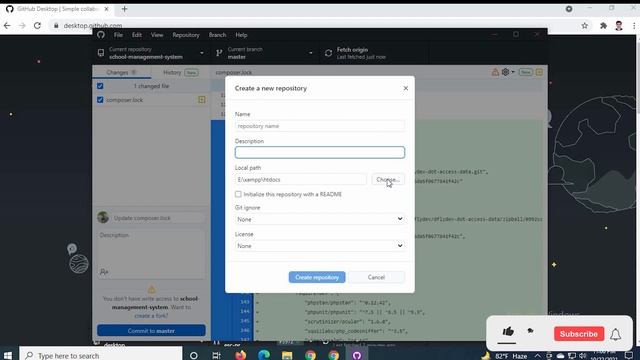
Task: Open the diff settings gear dropdown
Action: tap(508, 72)
